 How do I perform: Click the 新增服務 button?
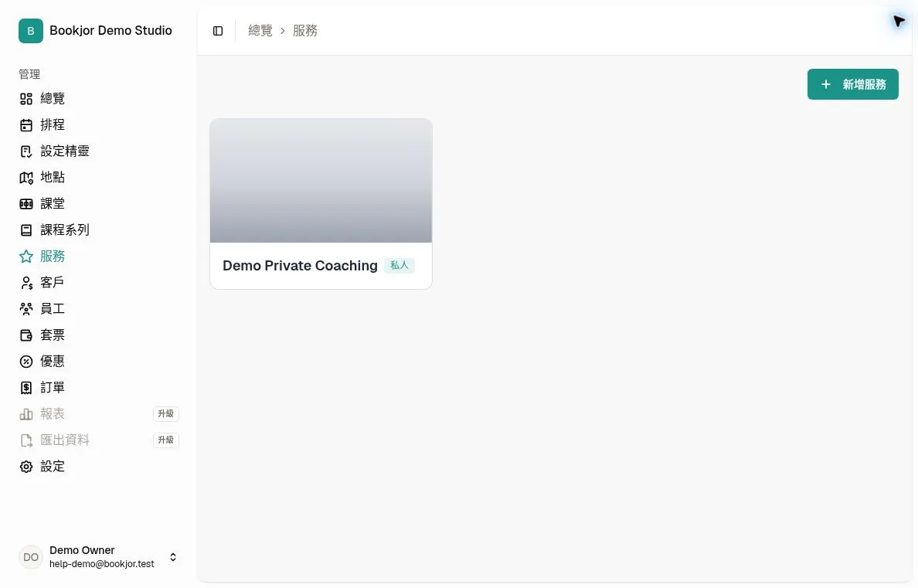click(x=852, y=84)
